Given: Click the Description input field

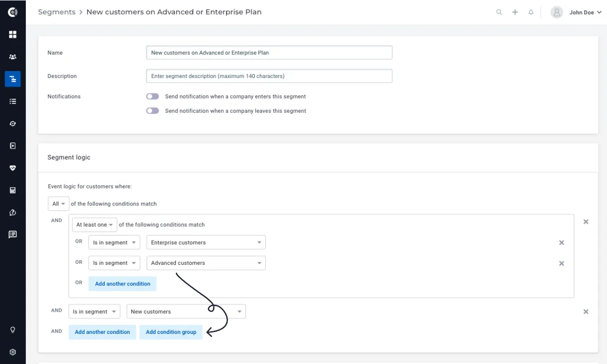Looking at the screenshot, I should [269, 76].
